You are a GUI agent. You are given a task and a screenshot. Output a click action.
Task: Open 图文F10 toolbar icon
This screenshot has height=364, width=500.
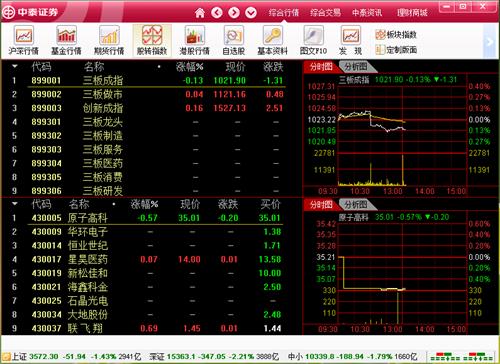pyautogui.click(x=313, y=40)
